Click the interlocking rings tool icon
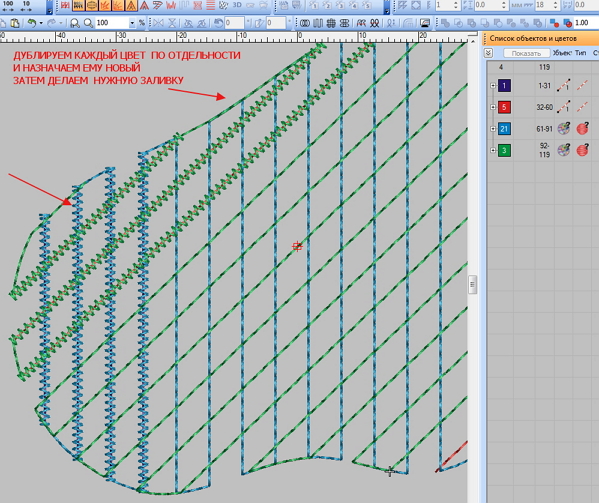 (304, 23)
